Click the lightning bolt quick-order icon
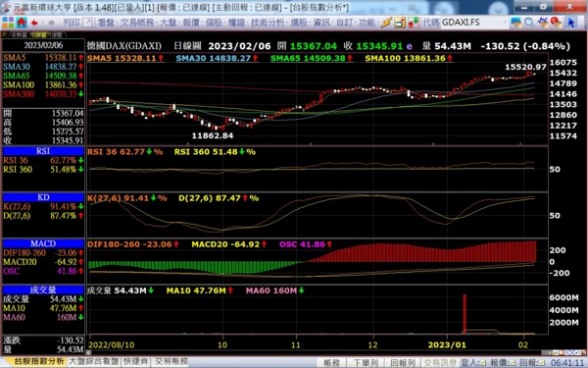Image resolution: width=588 pixels, height=368 pixels. click(387, 23)
